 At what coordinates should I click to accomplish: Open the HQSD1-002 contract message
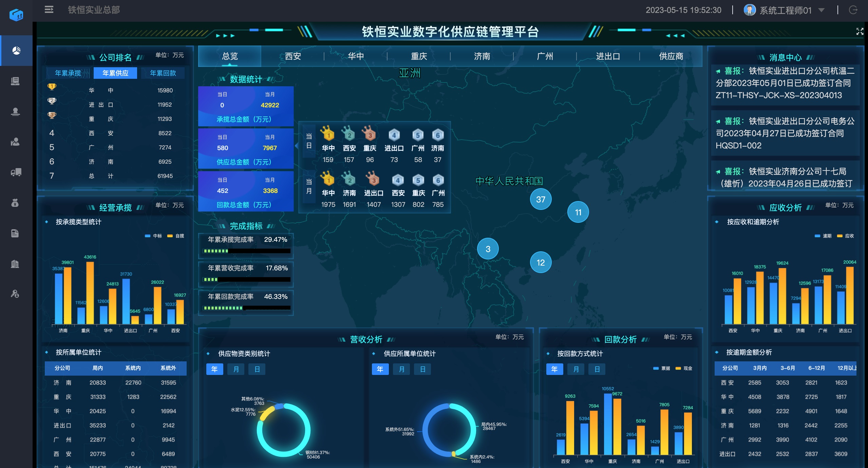click(785, 133)
